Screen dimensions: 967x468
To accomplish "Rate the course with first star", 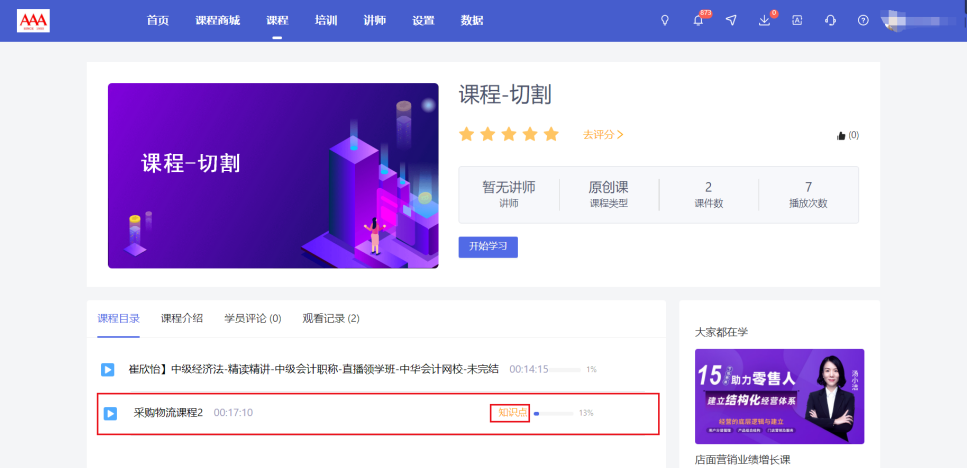I will [467, 134].
